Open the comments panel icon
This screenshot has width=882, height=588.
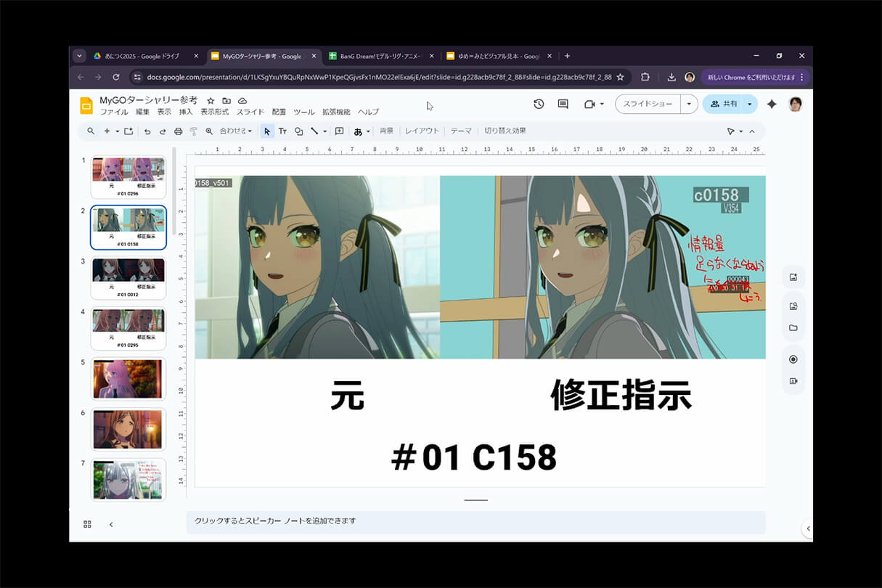[563, 104]
